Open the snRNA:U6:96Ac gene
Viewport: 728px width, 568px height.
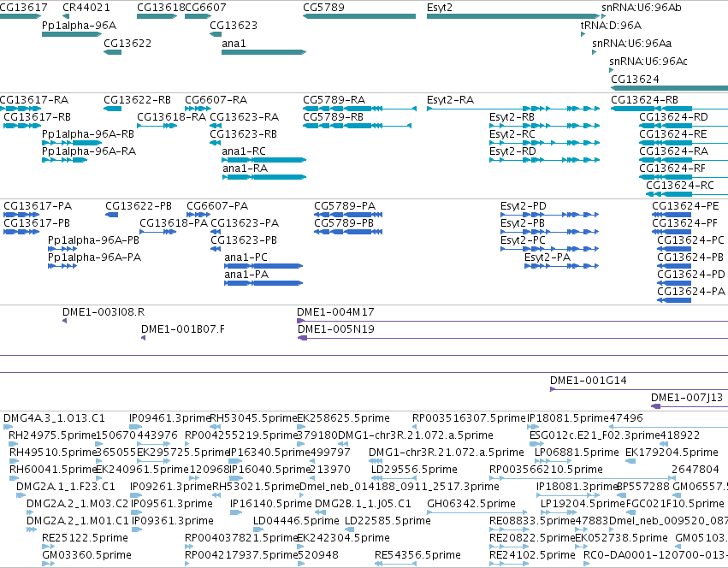(612, 70)
